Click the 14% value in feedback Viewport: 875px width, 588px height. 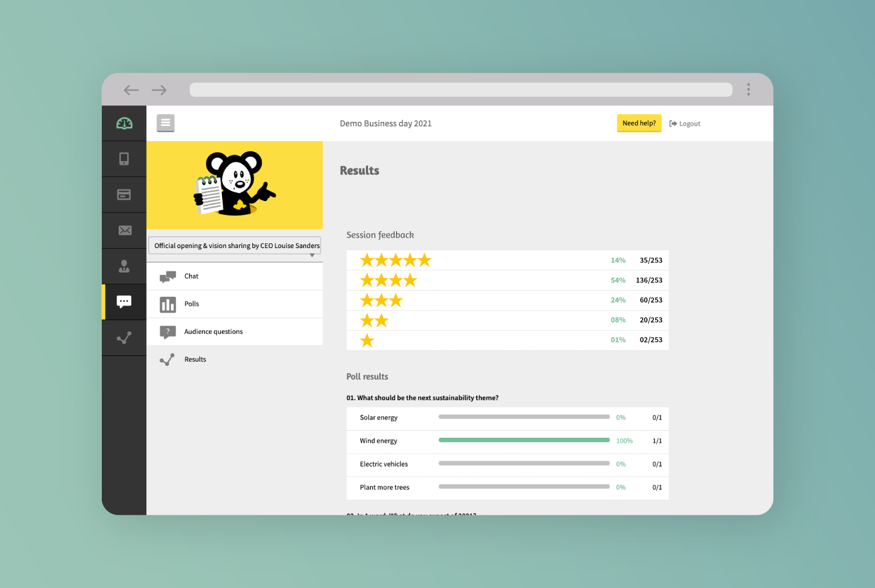(618, 260)
